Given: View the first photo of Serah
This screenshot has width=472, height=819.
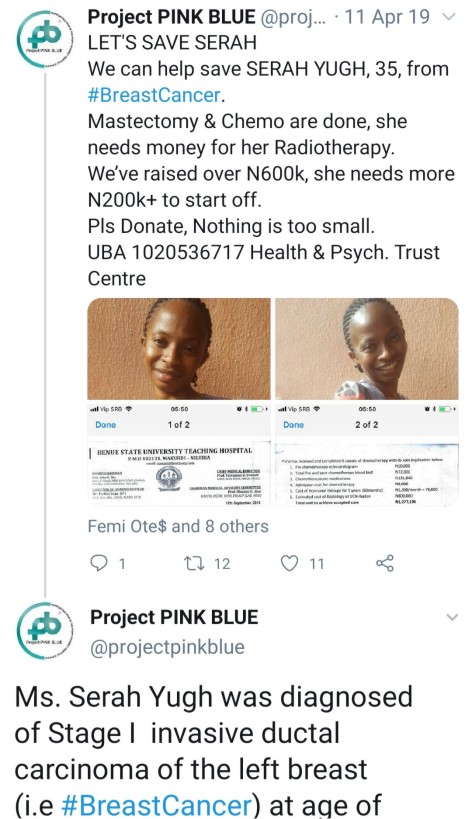Looking at the screenshot, I should (x=179, y=348).
